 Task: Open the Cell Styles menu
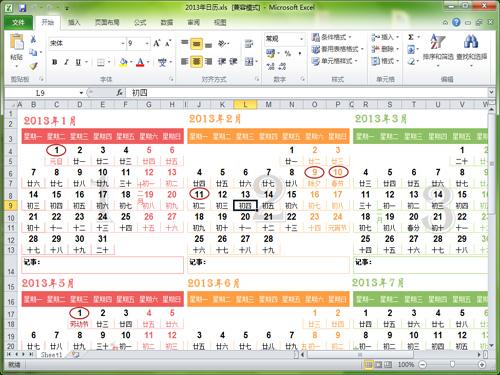335,61
